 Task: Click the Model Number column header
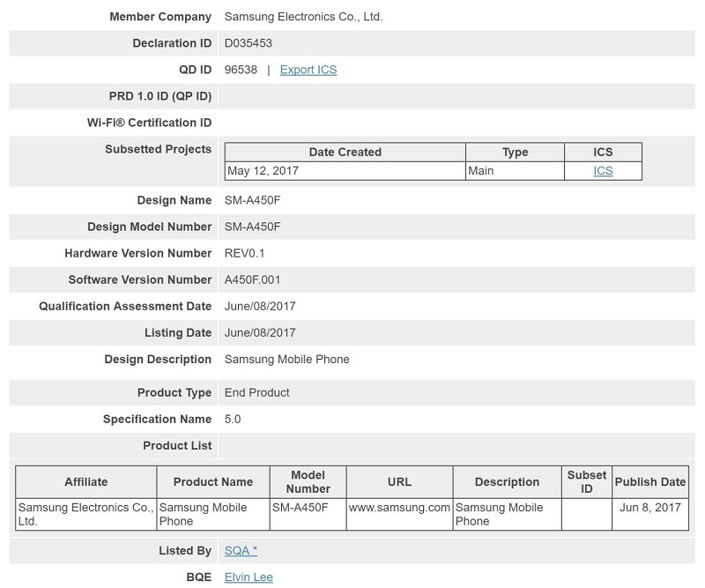pyautogui.click(x=308, y=482)
